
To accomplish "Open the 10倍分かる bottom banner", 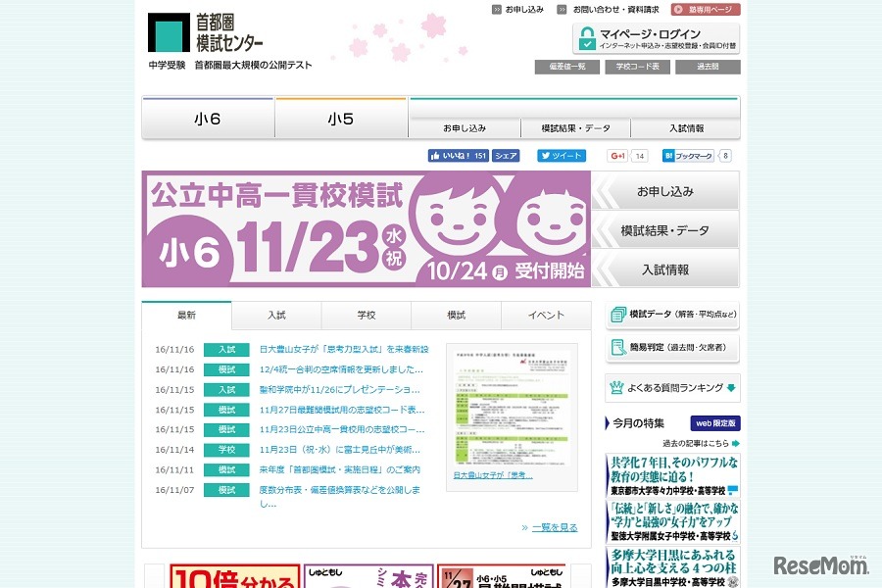I will [x=234, y=576].
